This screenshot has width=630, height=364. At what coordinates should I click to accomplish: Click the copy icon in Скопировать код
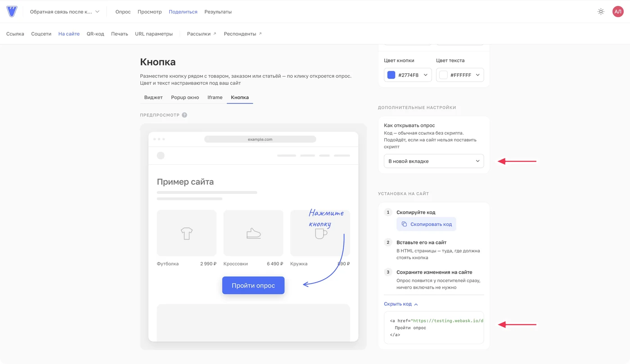point(404,224)
